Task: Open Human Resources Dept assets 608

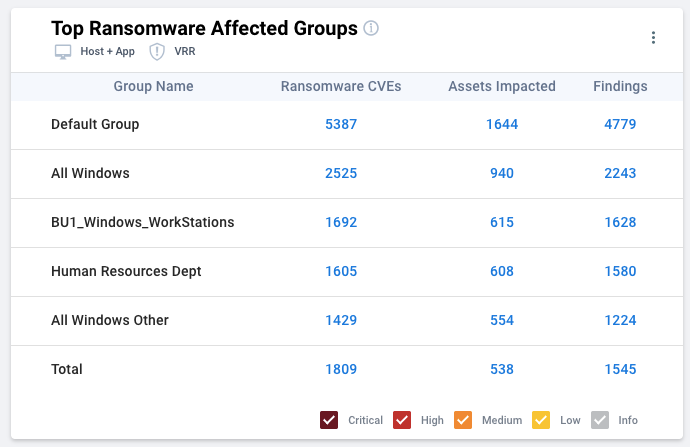Action: [502, 271]
